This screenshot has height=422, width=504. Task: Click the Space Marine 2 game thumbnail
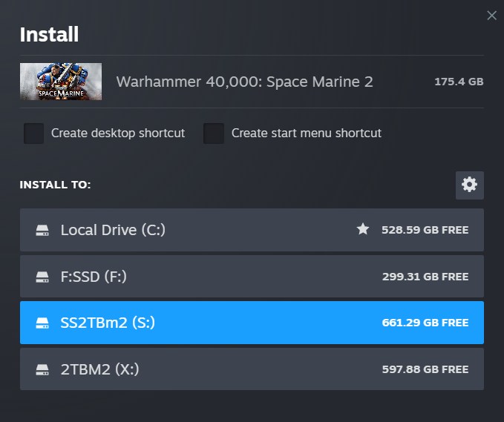pos(61,82)
